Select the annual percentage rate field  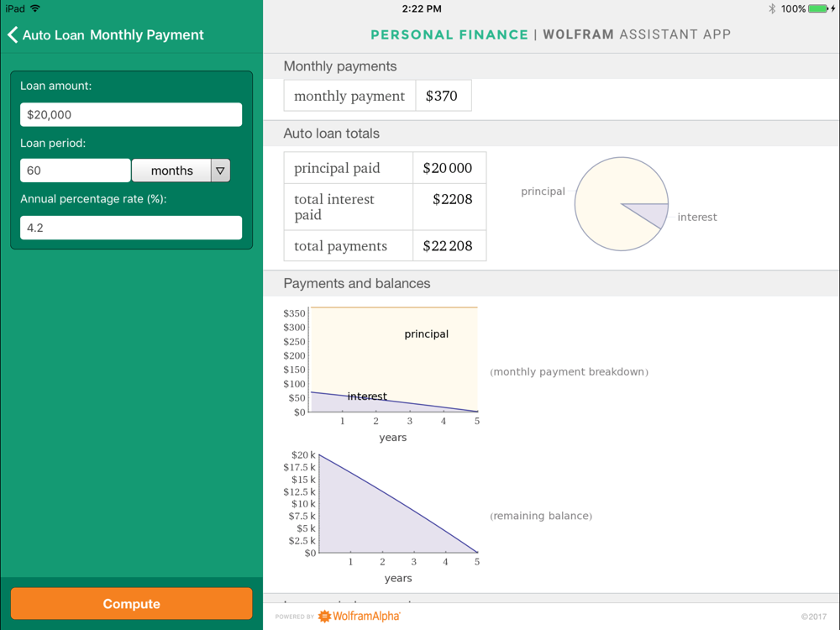point(131,228)
